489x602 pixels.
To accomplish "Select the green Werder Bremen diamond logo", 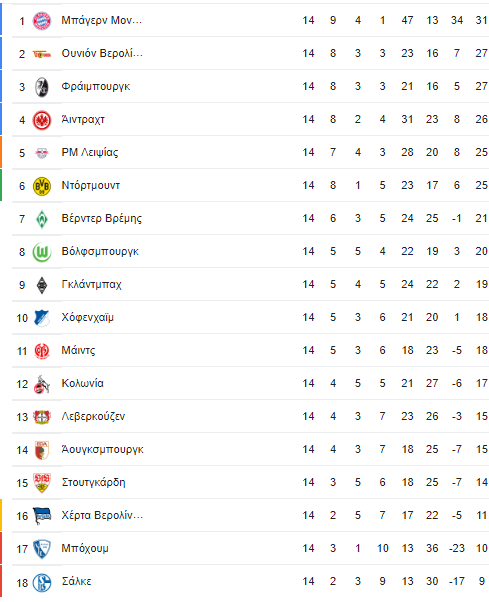I will click(41, 219).
